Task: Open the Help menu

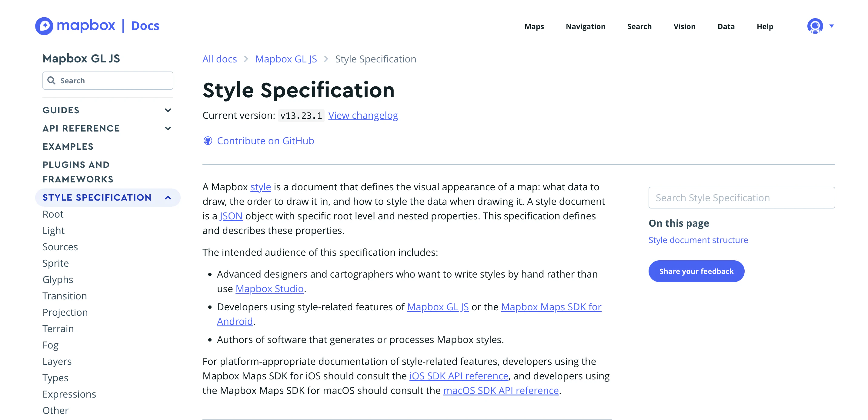Action: 765,26
